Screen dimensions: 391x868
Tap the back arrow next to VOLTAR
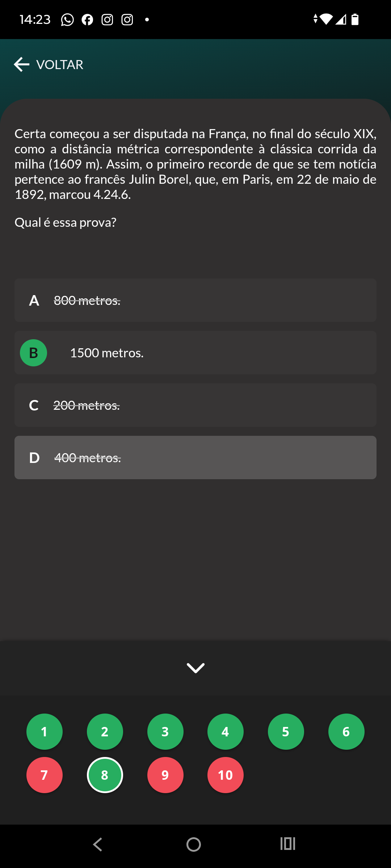click(x=22, y=65)
